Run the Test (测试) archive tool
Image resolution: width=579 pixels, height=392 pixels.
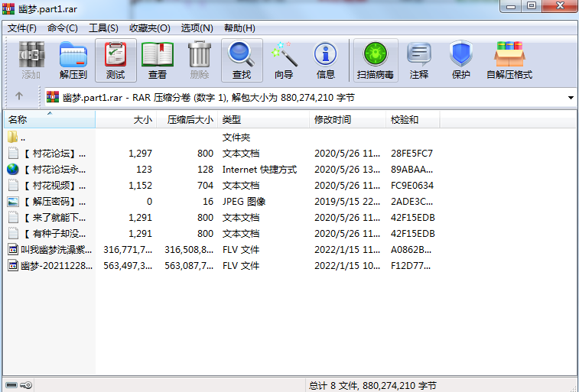[x=115, y=60]
